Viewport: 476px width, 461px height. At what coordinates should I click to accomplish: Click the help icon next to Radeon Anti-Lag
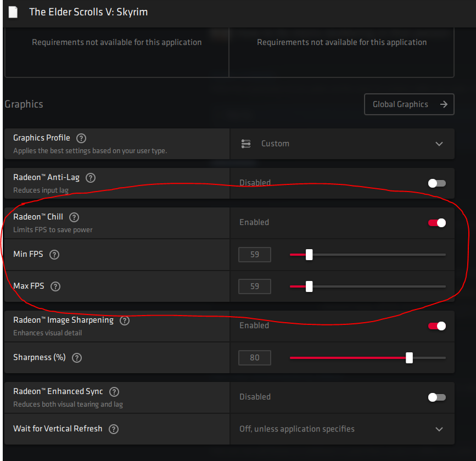91,178
